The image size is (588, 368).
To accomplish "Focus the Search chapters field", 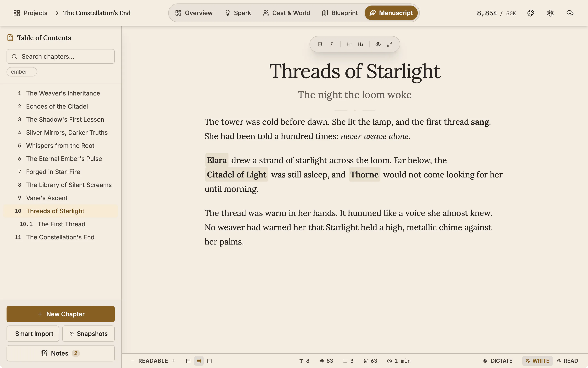I will (x=60, y=56).
